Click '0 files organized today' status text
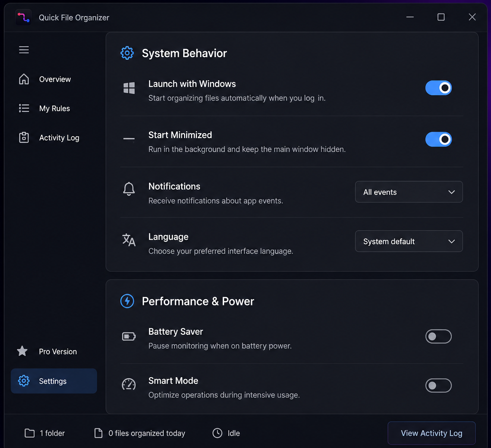The height and width of the screenshot is (448, 491). pyautogui.click(x=147, y=433)
